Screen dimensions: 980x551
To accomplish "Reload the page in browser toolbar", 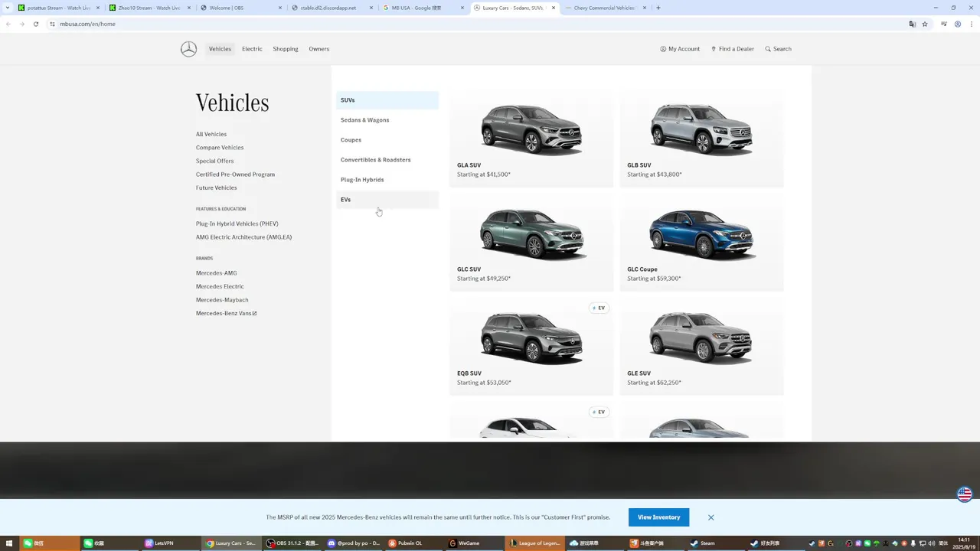I will [35, 24].
